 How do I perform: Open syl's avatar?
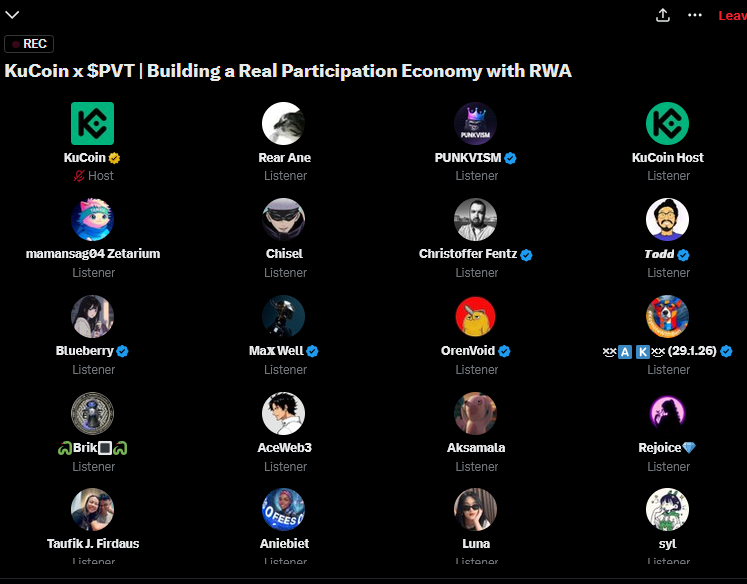(x=667, y=510)
